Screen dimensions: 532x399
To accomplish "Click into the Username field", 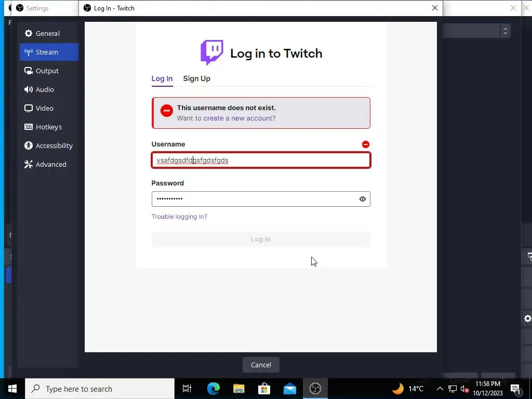I will click(x=261, y=160).
